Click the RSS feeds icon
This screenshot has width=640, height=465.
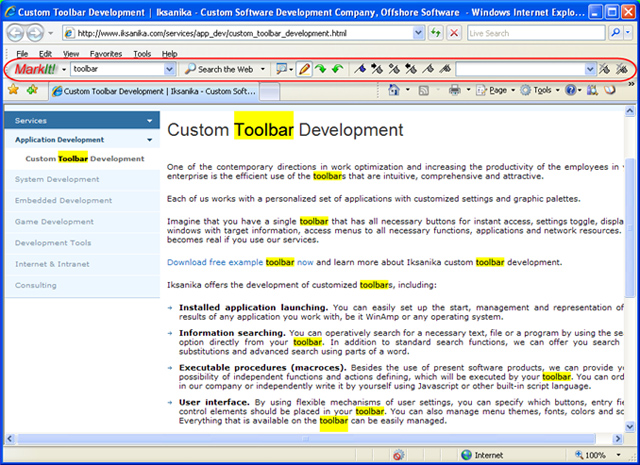(424, 90)
